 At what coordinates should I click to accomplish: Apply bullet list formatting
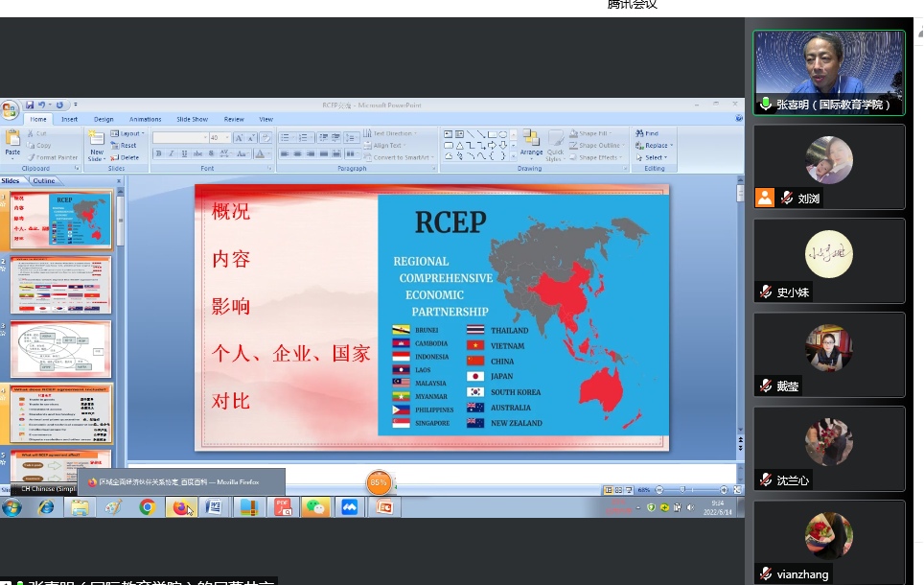(x=287, y=138)
